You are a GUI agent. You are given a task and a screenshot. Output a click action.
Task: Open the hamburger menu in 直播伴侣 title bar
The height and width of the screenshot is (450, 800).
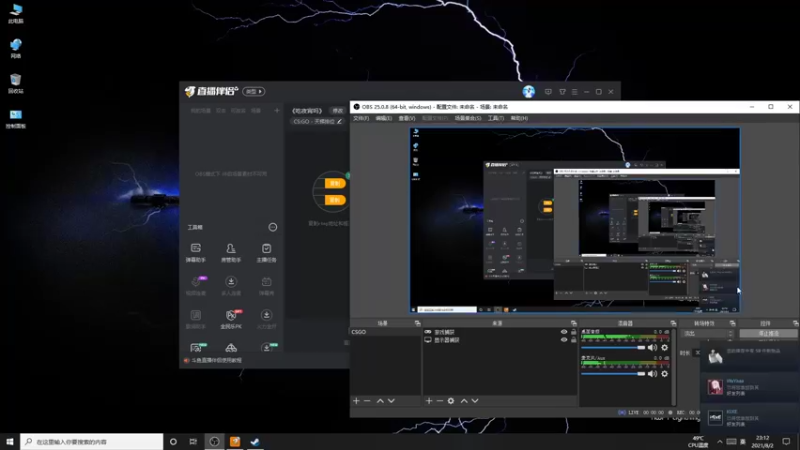(x=574, y=92)
